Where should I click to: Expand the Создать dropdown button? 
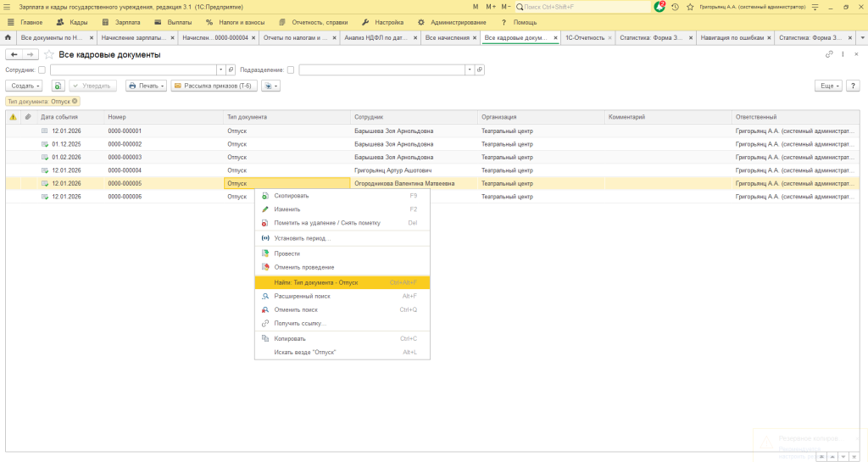coord(24,86)
